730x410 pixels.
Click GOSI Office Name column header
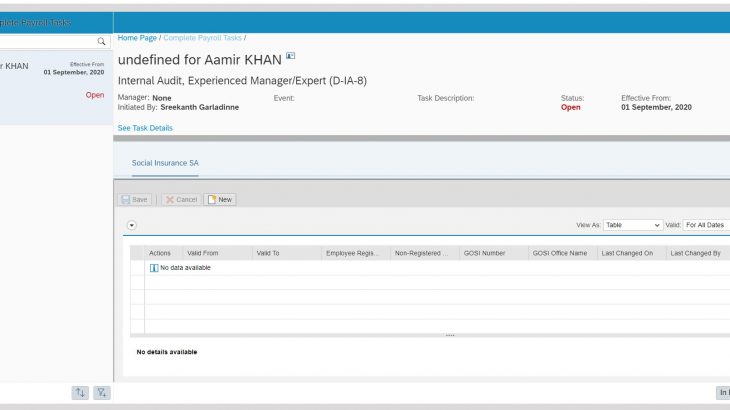[562, 253]
